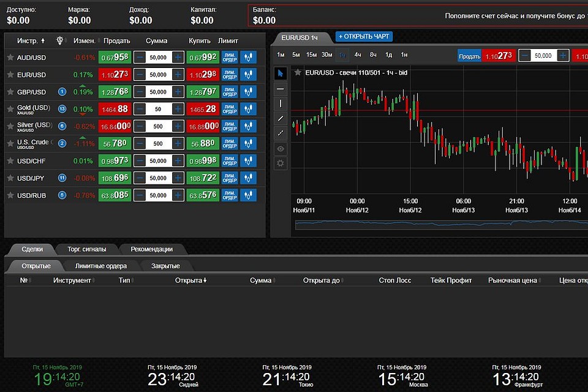Screen dimensions: 588x392
Task: Select the horizontal line drawing tool
Action: point(281,89)
